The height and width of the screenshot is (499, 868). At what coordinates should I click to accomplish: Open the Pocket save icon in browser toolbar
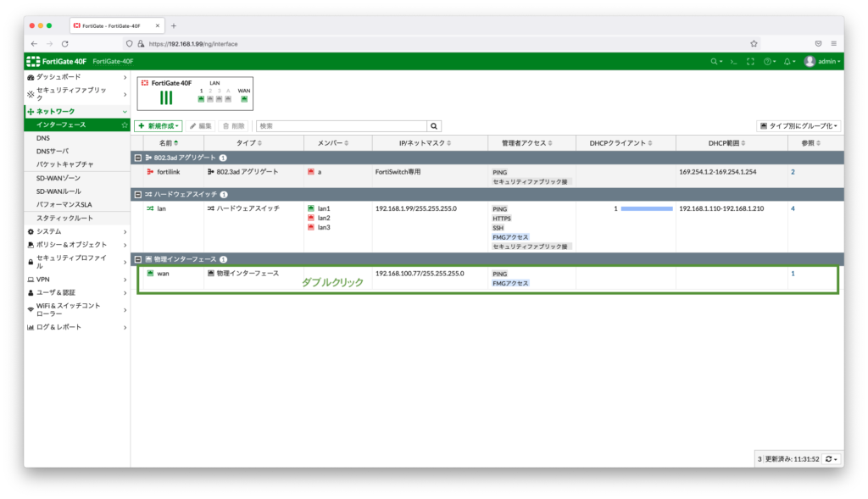coord(818,44)
